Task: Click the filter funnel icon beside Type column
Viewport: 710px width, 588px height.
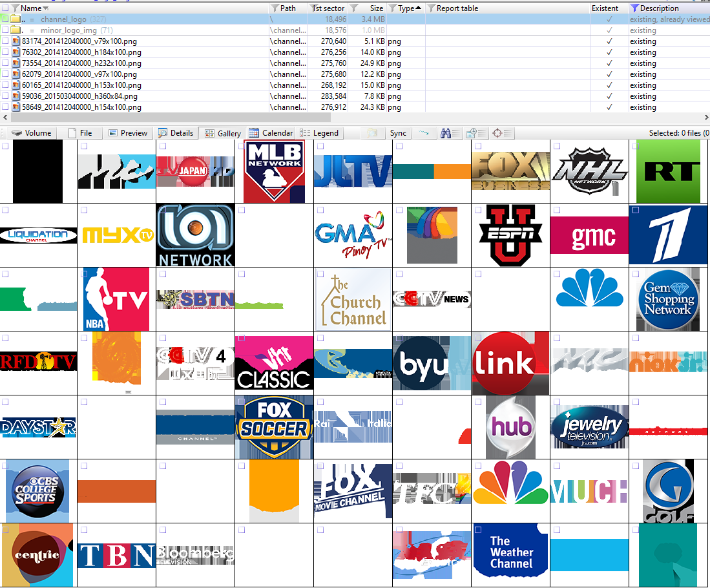Action: coord(392,8)
